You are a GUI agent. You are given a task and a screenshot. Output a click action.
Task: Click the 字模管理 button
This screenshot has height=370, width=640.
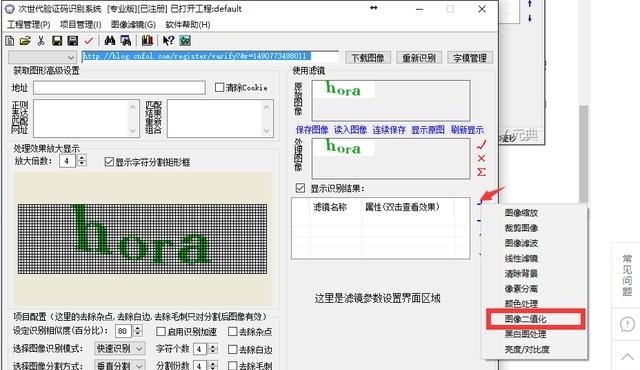[x=470, y=58]
